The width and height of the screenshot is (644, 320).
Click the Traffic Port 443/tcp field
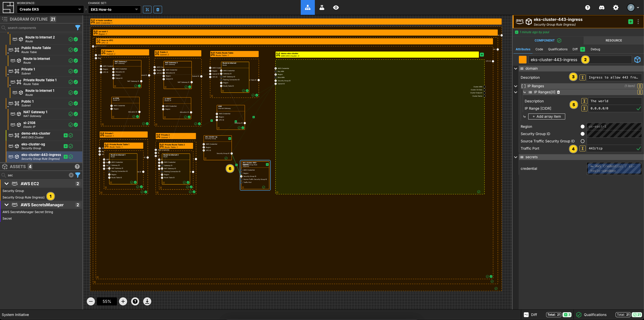614,148
